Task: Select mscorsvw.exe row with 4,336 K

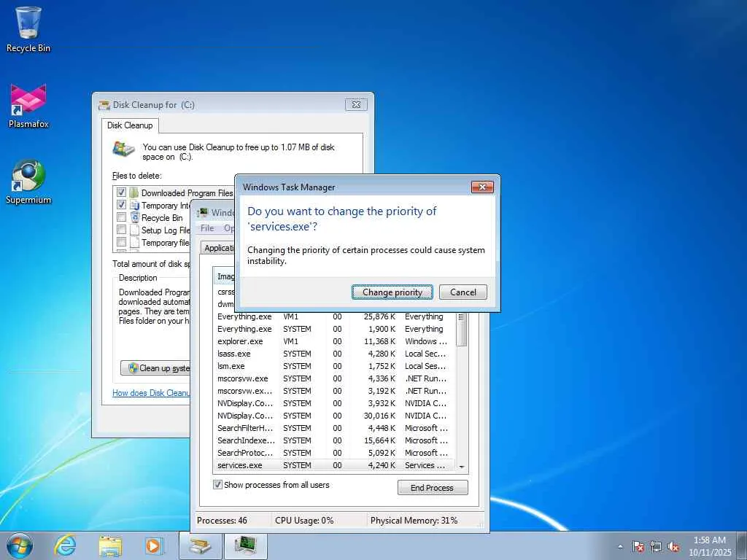Action: pyautogui.click(x=334, y=378)
